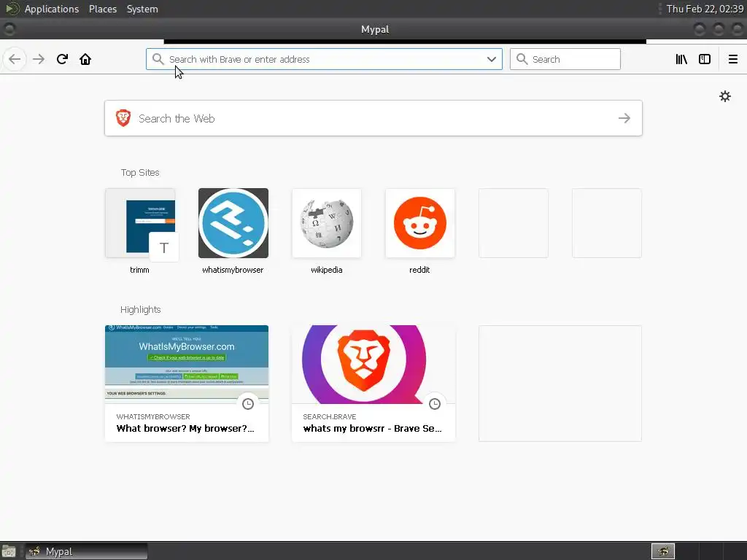
Task: Click the 'trimm' label under first tile
Action: 139,270
